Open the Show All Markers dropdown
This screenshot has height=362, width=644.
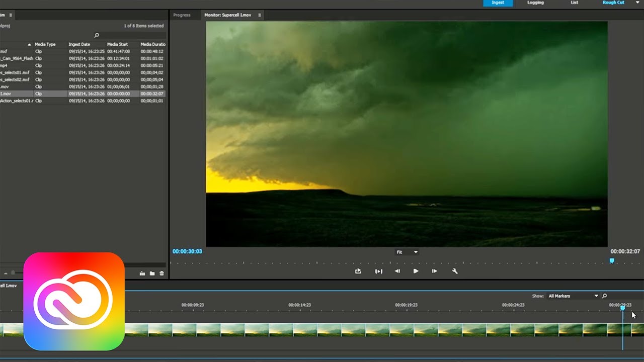coord(573,296)
